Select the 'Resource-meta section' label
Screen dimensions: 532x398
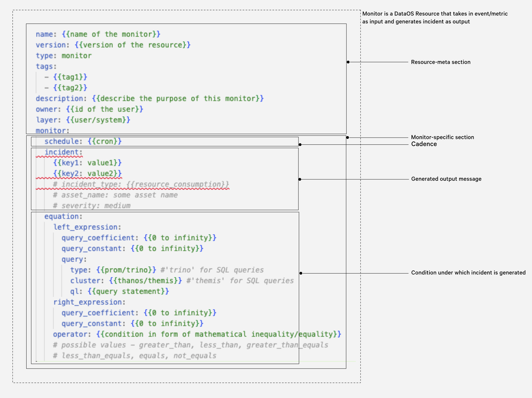440,62
